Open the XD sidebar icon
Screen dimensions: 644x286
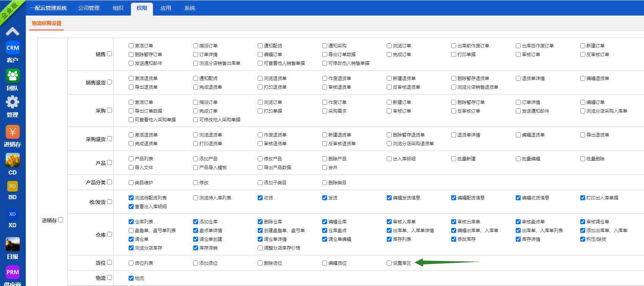point(13,214)
